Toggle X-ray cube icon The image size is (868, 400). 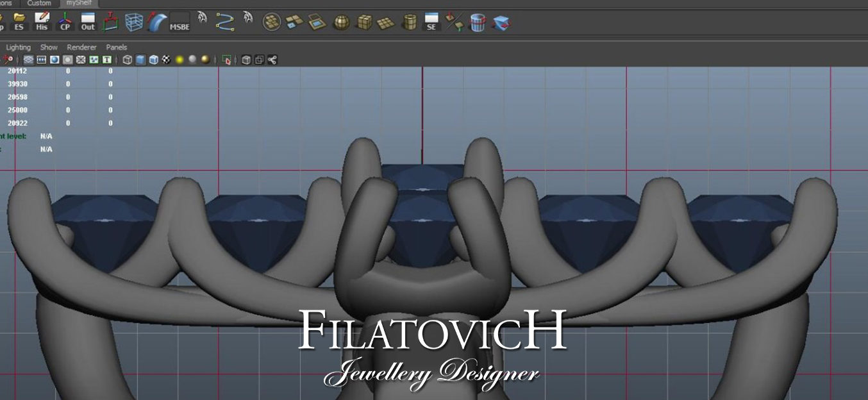tap(246, 60)
